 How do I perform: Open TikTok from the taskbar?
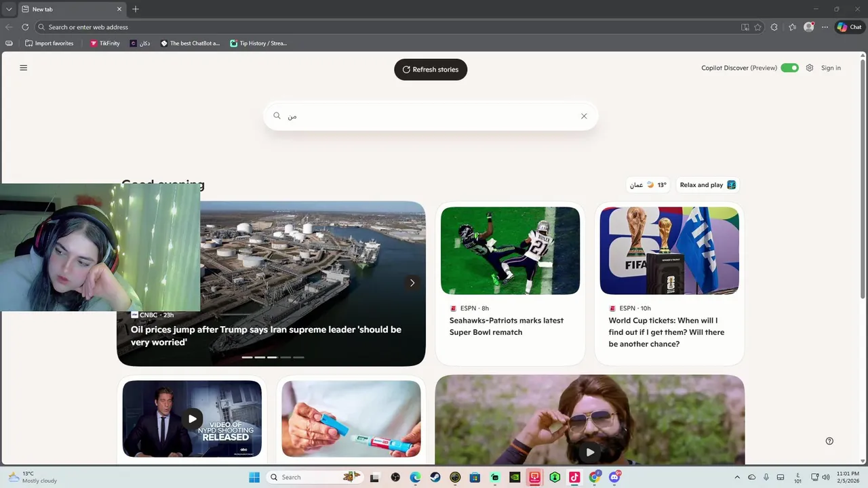pyautogui.click(x=574, y=477)
